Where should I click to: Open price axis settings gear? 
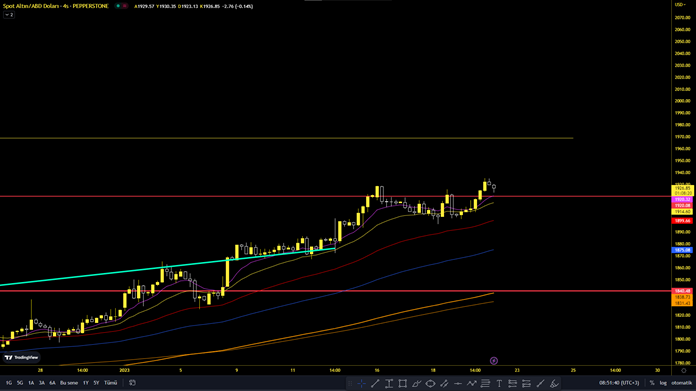pyautogui.click(x=684, y=370)
